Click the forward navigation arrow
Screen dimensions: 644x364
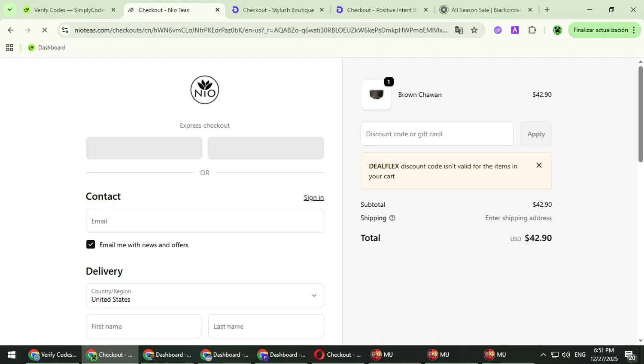click(27, 30)
